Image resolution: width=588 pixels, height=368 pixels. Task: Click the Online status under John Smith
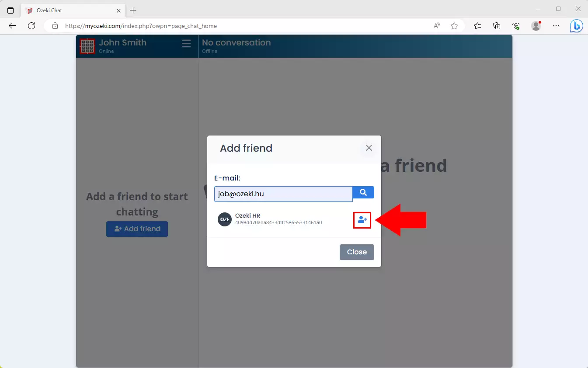click(x=106, y=51)
